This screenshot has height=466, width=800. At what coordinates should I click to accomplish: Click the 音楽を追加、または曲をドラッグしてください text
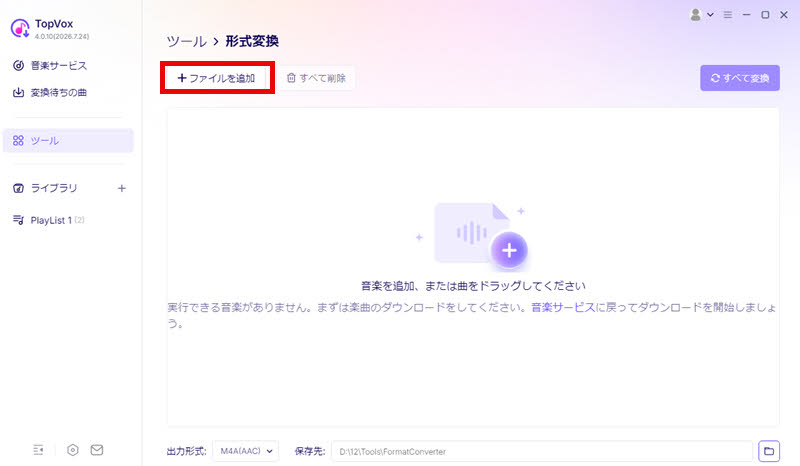(473, 286)
